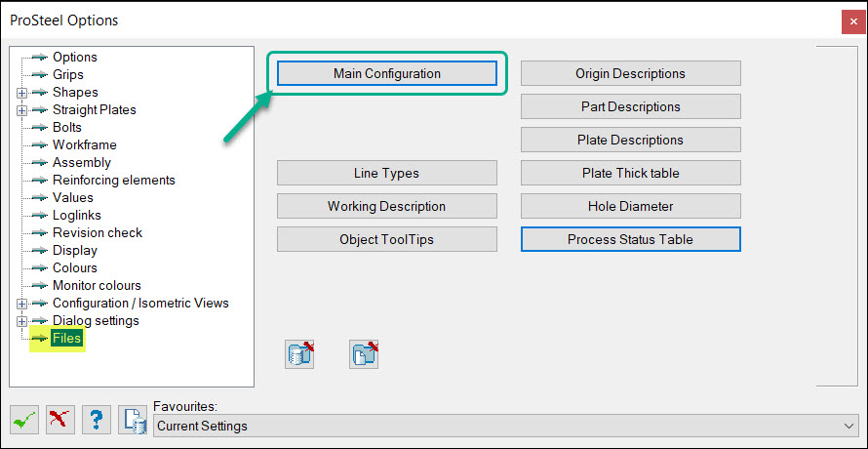Click the Line Types button
Screen dimensions: 868x449
point(387,173)
